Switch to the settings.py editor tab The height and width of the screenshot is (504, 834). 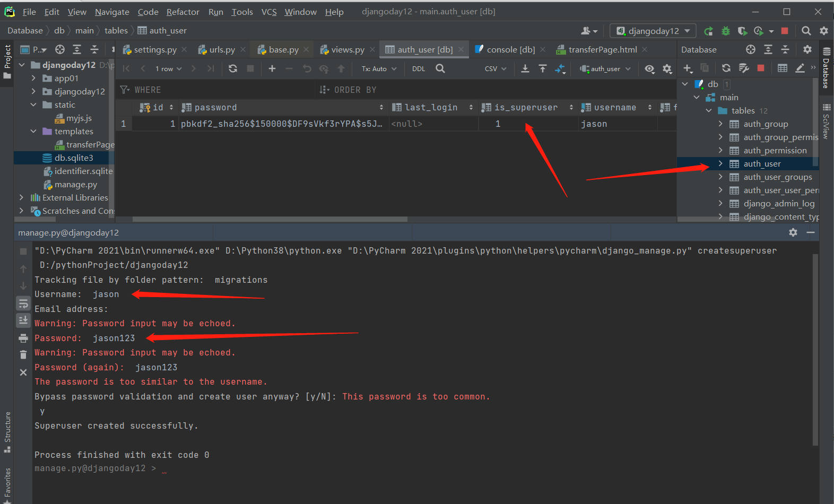155,49
